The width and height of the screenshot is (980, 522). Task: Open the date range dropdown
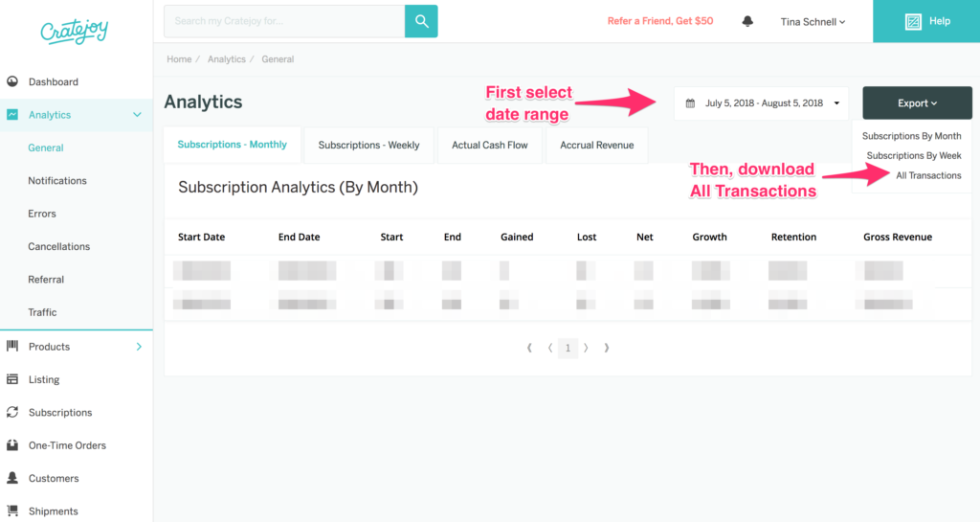point(761,103)
